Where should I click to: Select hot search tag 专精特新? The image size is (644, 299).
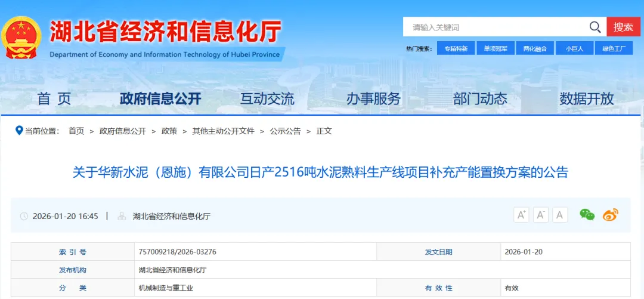pos(456,48)
